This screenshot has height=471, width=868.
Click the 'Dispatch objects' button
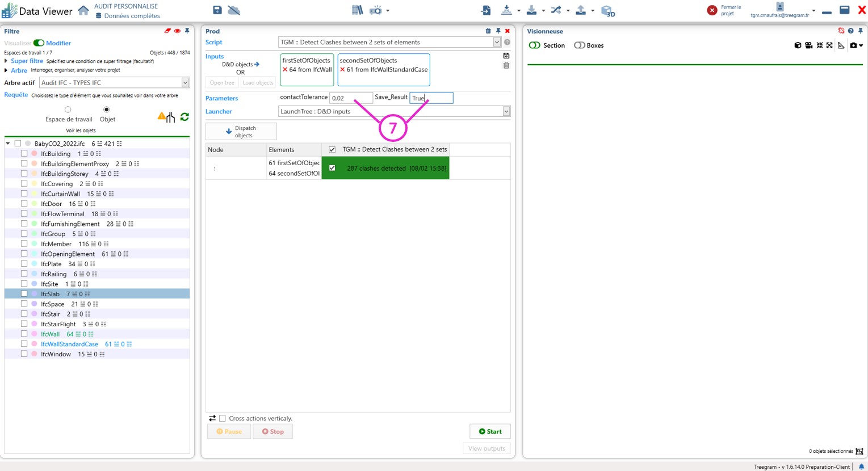click(241, 132)
